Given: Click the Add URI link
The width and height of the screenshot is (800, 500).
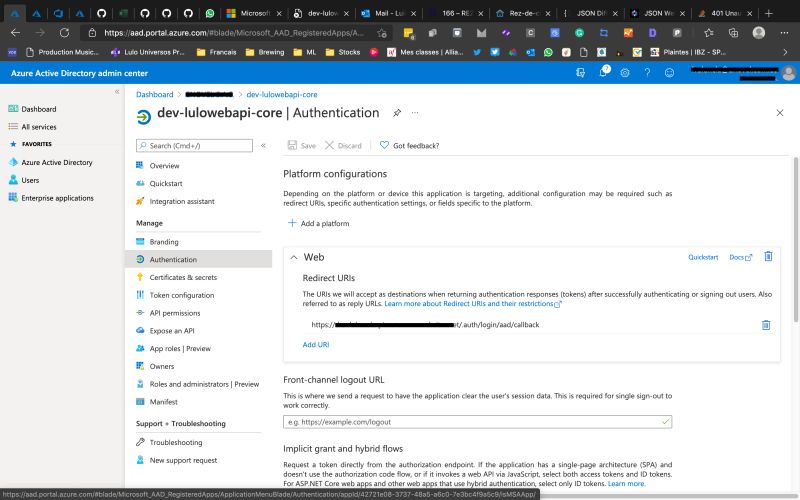Looking at the screenshot, I should tap(316, 344).
